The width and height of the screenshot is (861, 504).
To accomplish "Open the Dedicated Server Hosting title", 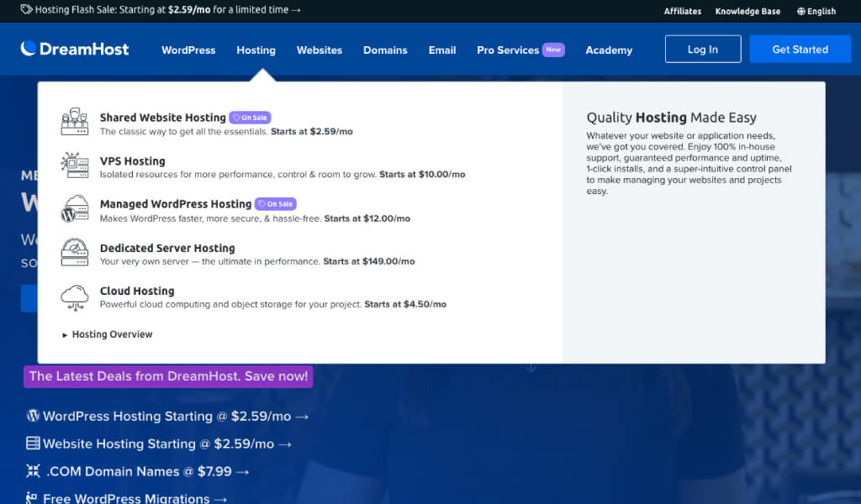I will pos(167,248).
